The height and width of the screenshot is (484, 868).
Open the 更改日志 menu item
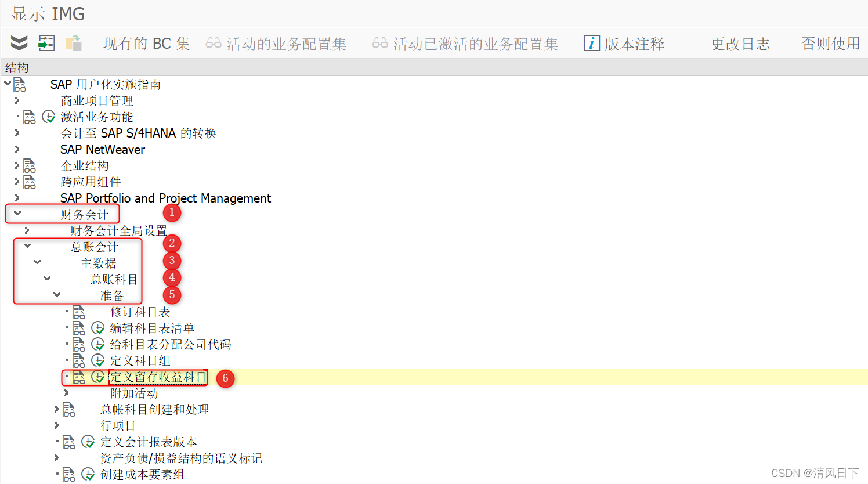coord(740,43)
